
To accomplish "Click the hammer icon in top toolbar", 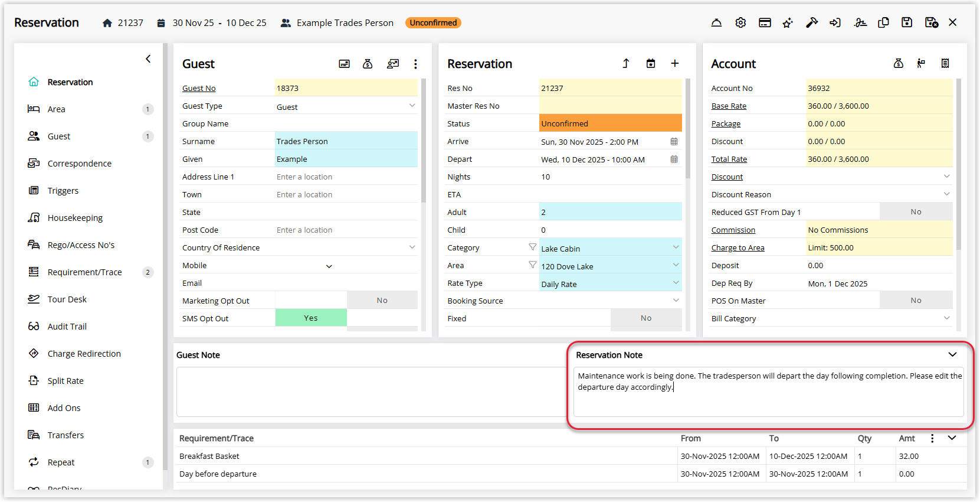I will point(812,22).
